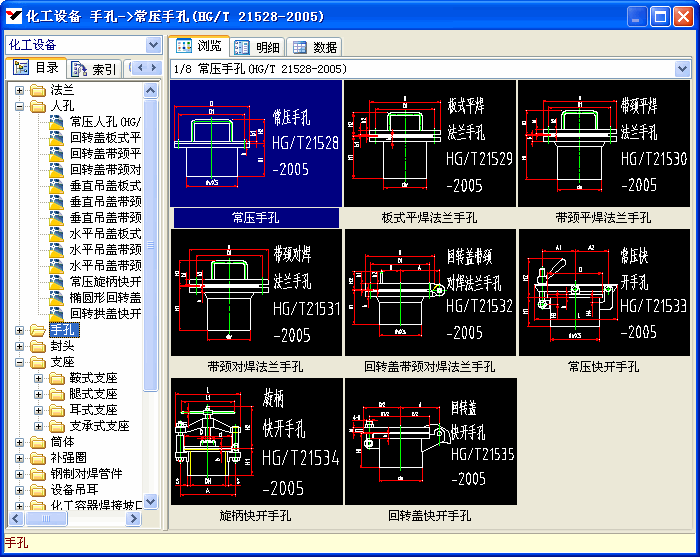Viewport: 700px width, 557px height.
Task: Open the 常压手孔 standard selection dropdown
Action: tap(682, 69)
